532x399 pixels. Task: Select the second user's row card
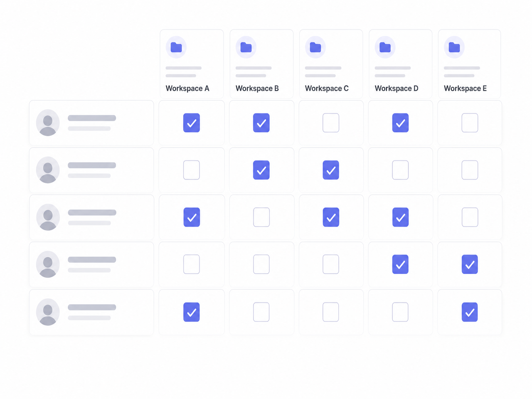91,170
